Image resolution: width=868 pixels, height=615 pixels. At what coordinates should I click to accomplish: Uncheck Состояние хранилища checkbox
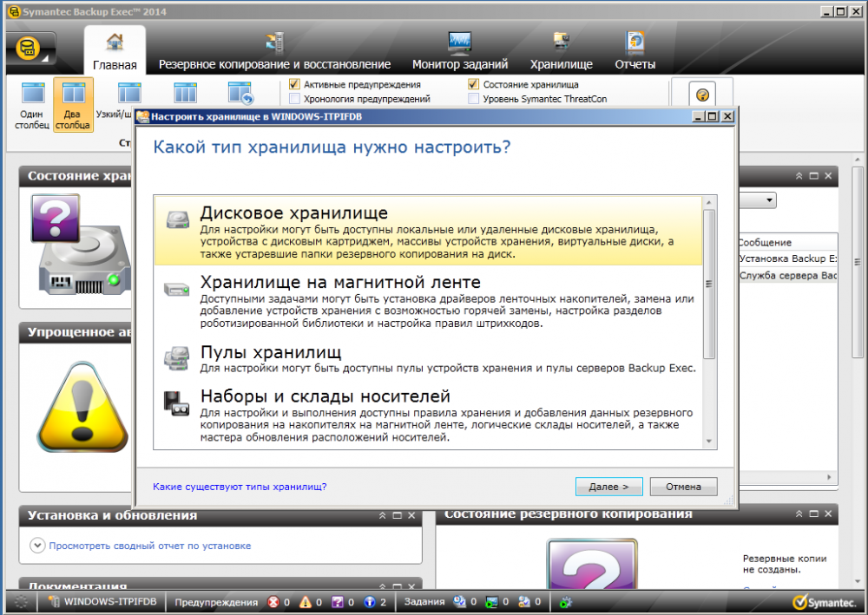473,85
